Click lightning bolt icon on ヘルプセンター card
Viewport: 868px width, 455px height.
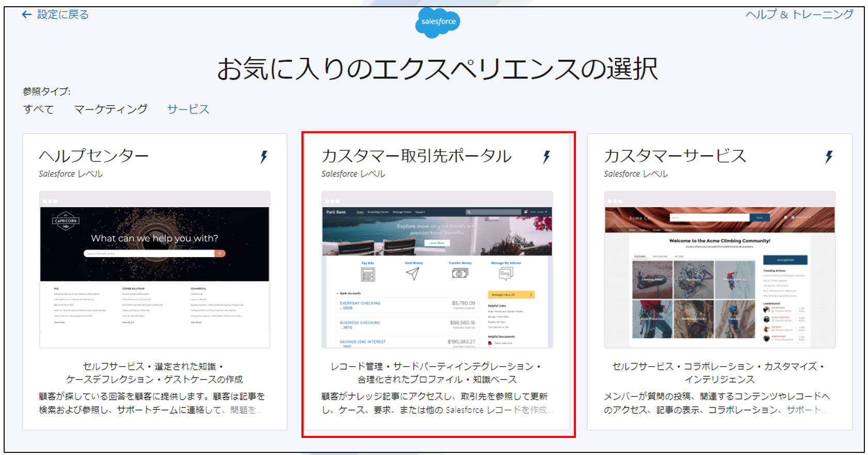[x=264, y=157]
